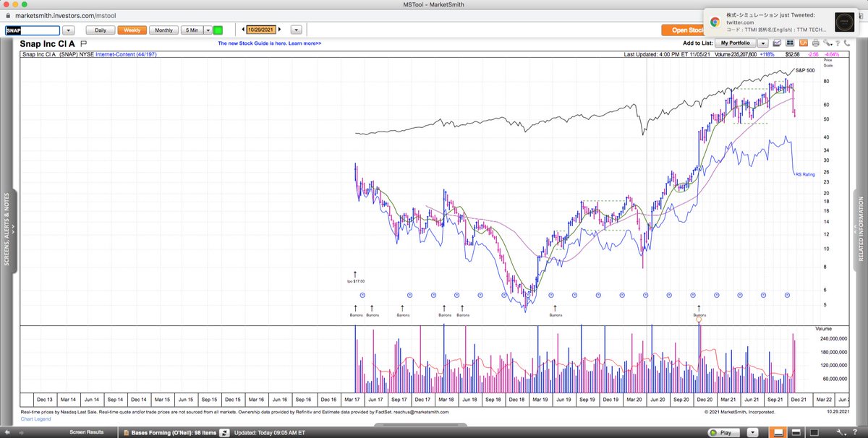Switch the chart to Monthly periodicity
Screen dimensions: 868x438
pyautogui.click(x=164, y=30)
